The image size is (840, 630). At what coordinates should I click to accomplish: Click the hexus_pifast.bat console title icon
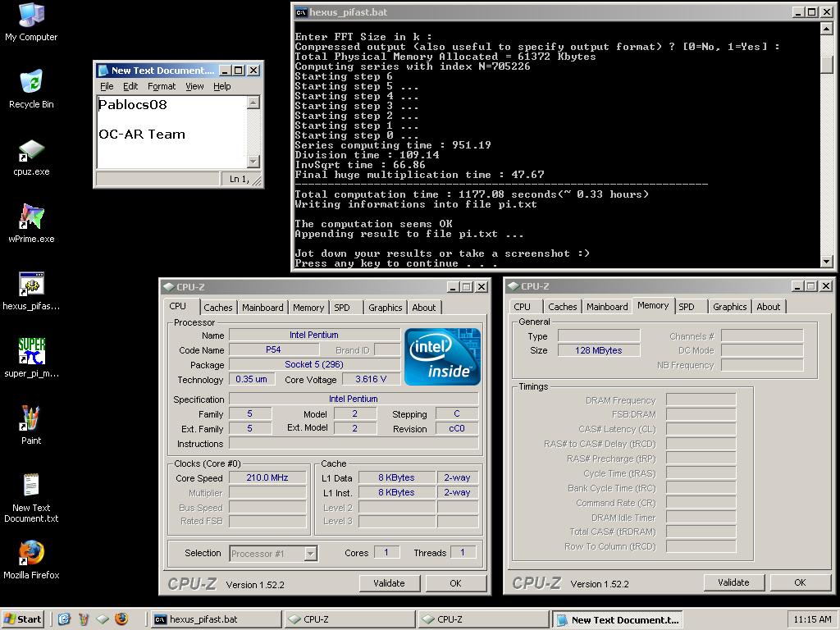(302, 11)
